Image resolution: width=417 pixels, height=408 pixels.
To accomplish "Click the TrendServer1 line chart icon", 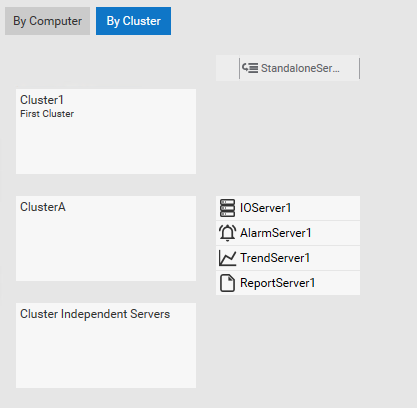I will tap(227, 258).
